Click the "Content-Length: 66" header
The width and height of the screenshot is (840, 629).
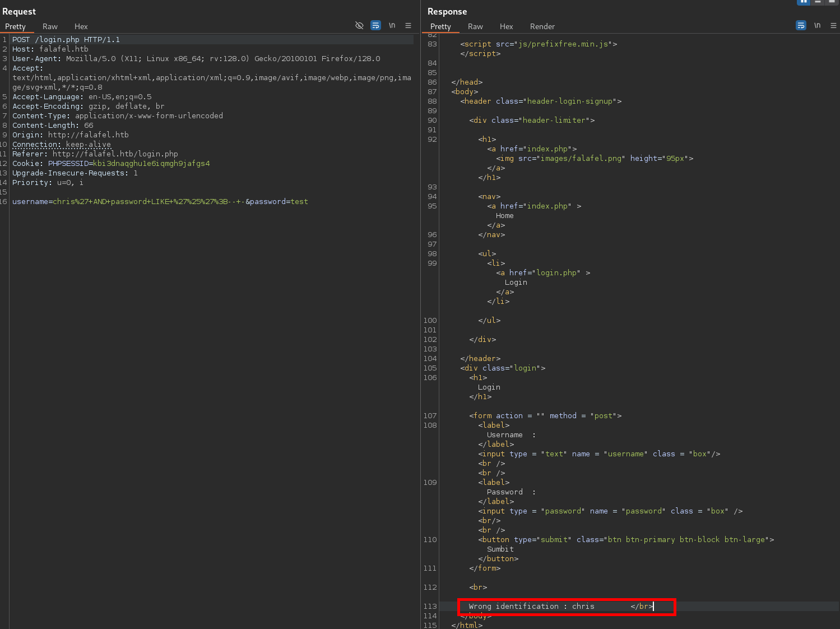coord(53,126)
